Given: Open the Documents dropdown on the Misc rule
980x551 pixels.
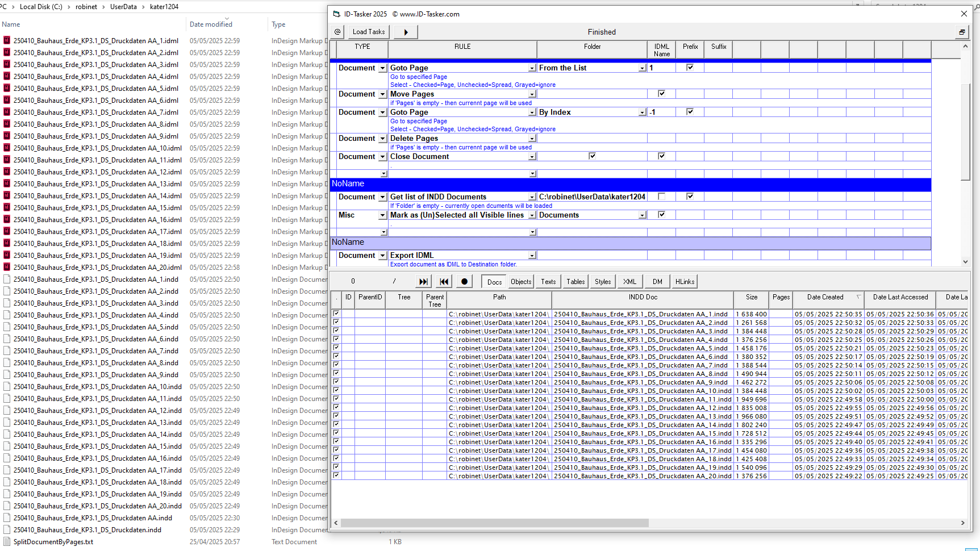Looking at the screenshot, I should point(642,215).
